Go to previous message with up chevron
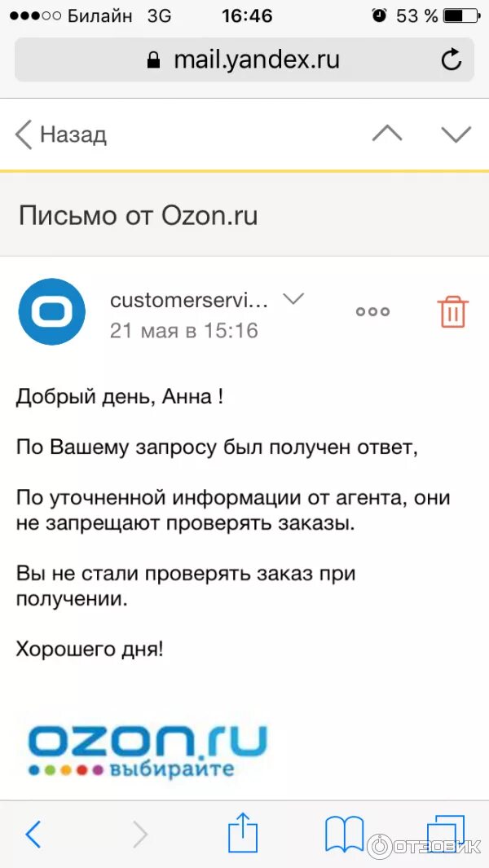 387,134
